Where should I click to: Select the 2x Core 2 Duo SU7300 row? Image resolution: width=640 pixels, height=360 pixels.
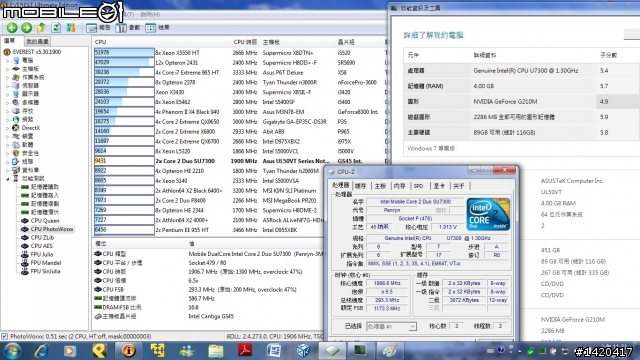pyautogui.click(x=240, y=161)
